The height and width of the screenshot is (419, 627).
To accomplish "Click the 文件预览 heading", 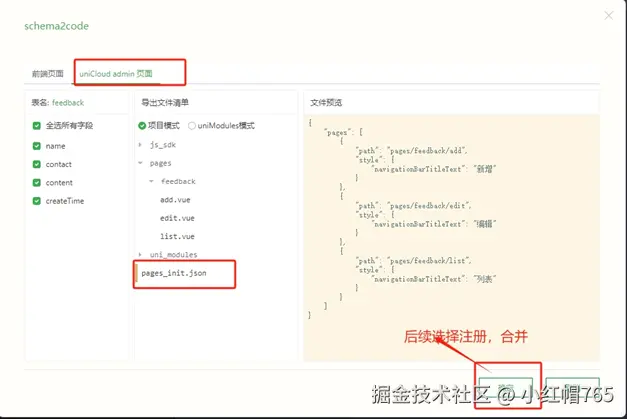I will [326, 103].
